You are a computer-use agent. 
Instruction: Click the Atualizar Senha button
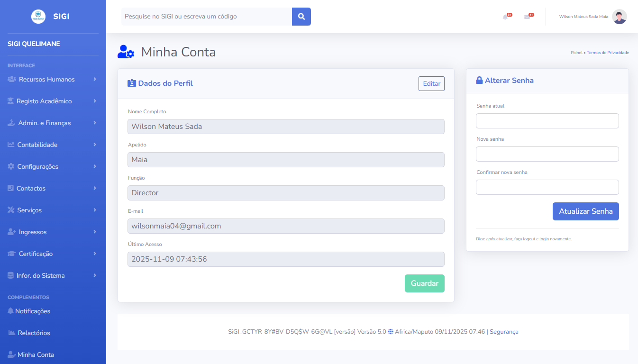pyautogui.click(x=585, y=211)
